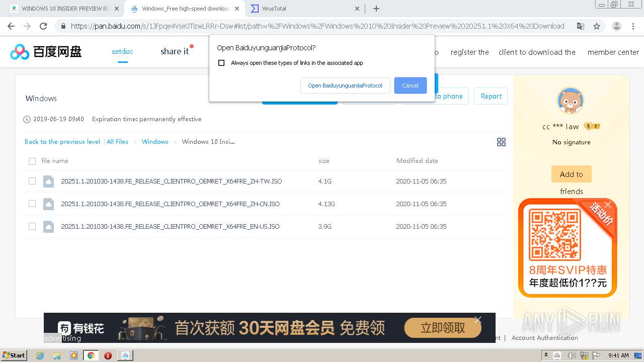The height and width of the screenshot is (362, 644).
Task: Click the grid view toggle icon
Action: pyautogui.click(x=501, y=142)
